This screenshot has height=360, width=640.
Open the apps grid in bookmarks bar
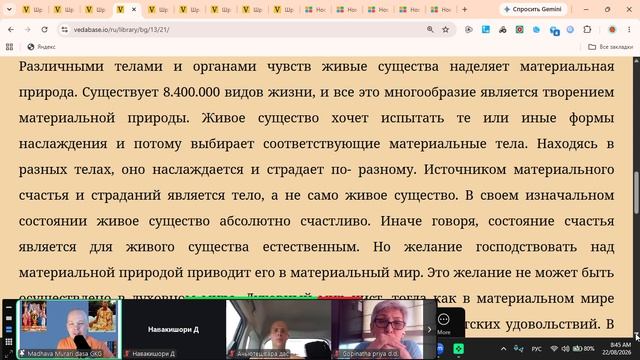pyautogui.click(x=9, y=47)
